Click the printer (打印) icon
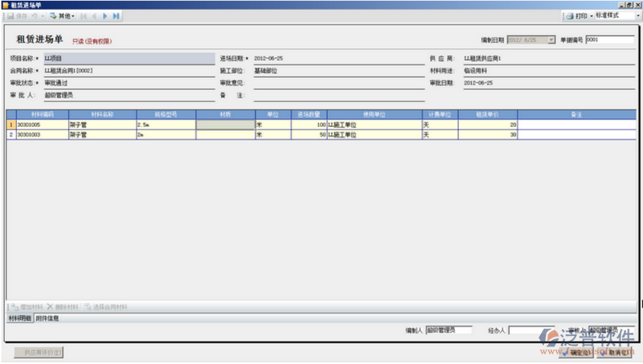Image resolution: width=643 pixels, height=364 pixels. 569,15
